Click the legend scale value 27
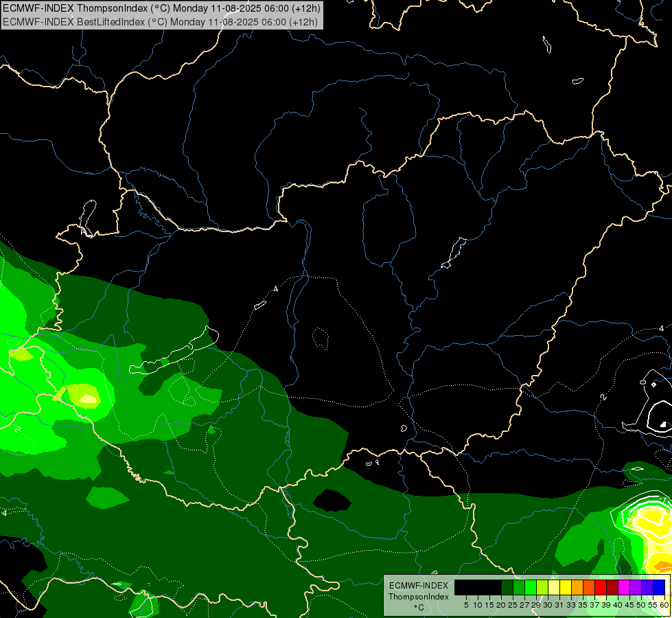The height and width of the screenshot is (618, 672). [524, 605]
